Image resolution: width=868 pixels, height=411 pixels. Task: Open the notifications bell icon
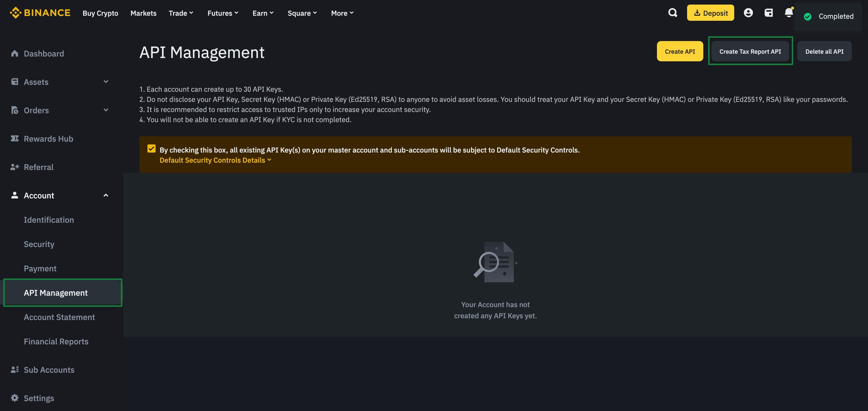coord(788,13)
